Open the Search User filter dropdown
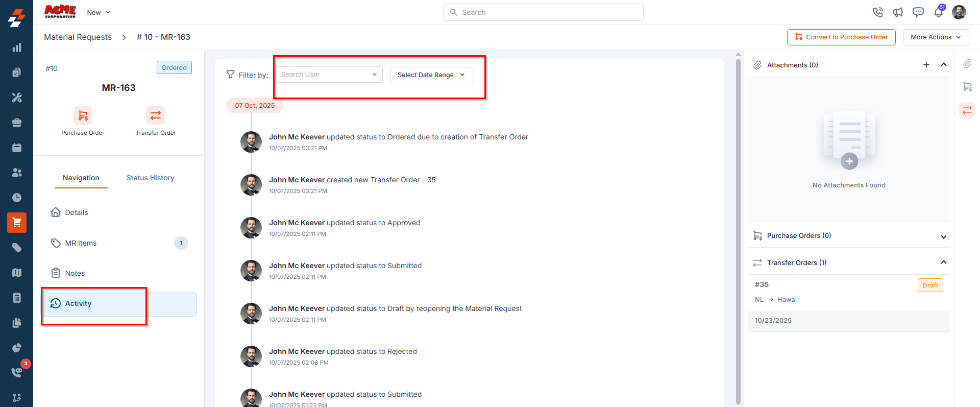This screenshot has height=407, width=980. coord(329,75)
